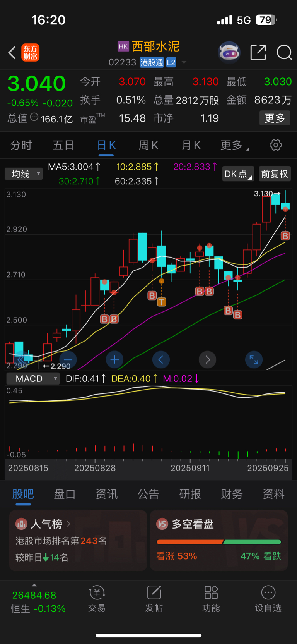
Task: Open the AI robot assistant icon
Action: coord(229,52)
